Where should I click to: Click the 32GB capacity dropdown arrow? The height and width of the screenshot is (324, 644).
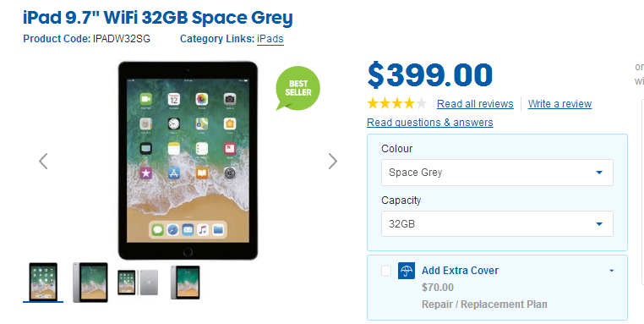(599, 224)
